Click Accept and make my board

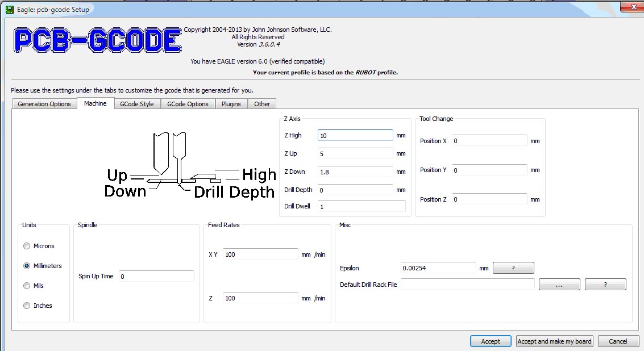[x=554, y=341]
